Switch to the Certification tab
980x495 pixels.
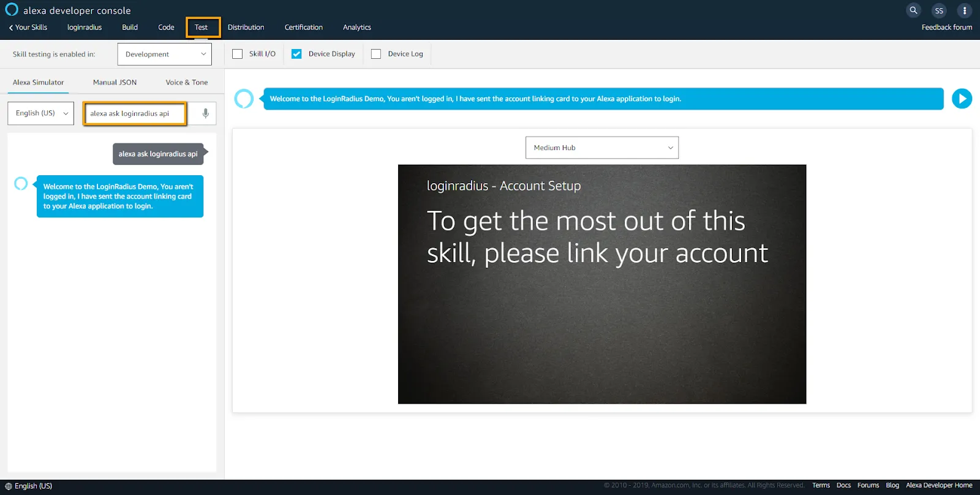(x=304, y=27)
